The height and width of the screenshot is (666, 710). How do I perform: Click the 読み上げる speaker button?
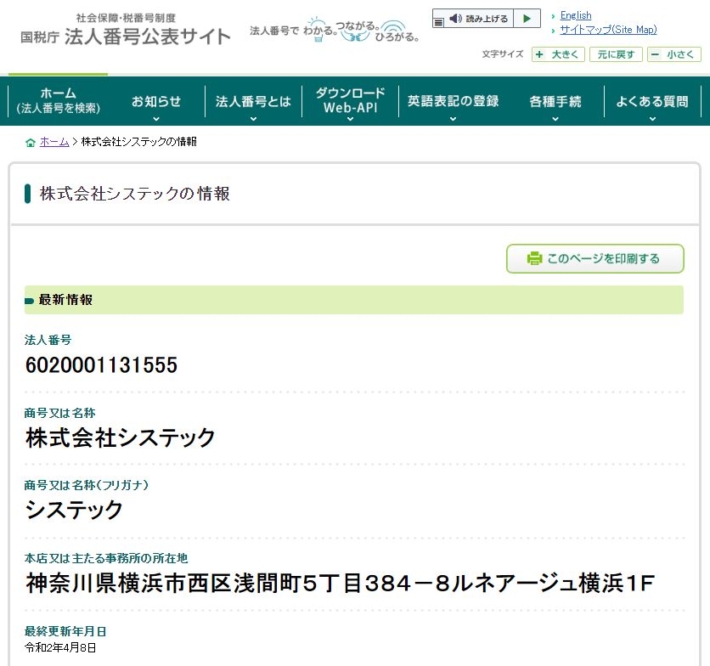click(x=478, y=19)
